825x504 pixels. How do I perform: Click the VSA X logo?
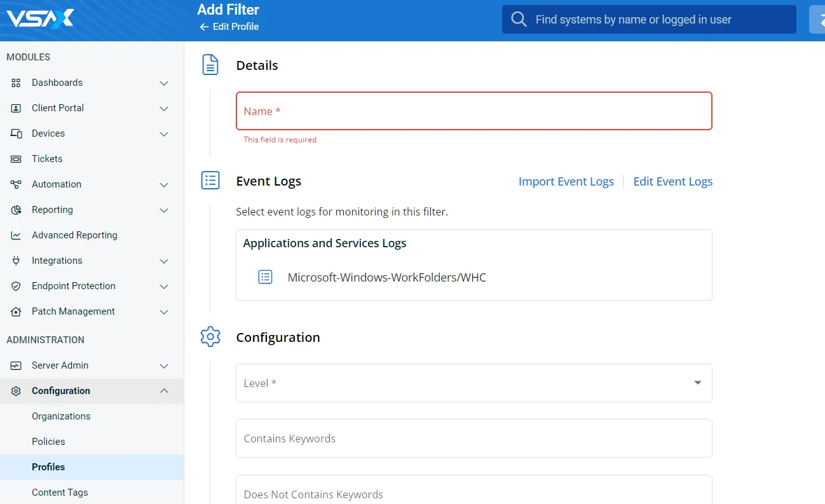point(40,19)
